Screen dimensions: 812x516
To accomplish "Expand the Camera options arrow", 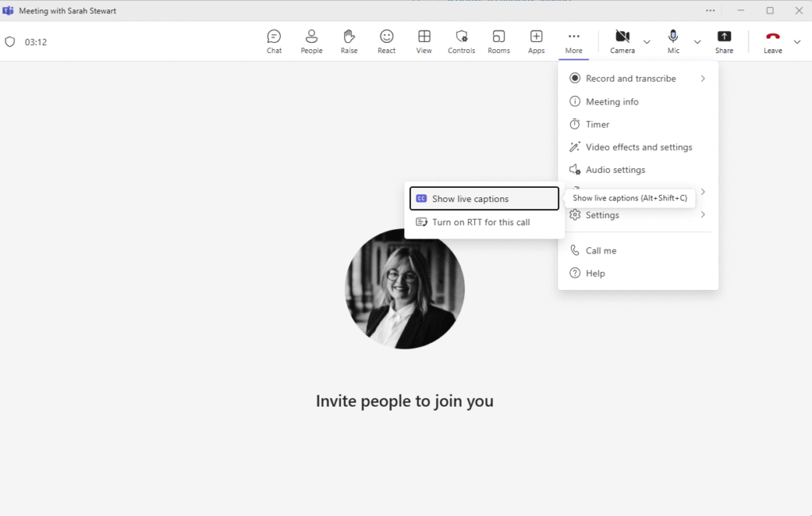I will pyautogui.click(x=647, y=42).
